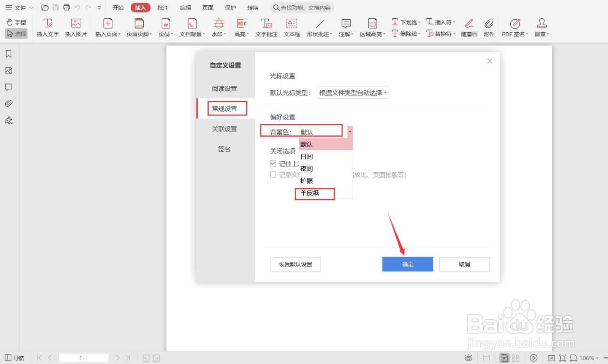The height and width of the screenshot is (364, 608).
Task: Click the 确定 button
Action: click(x=407, y=264)
